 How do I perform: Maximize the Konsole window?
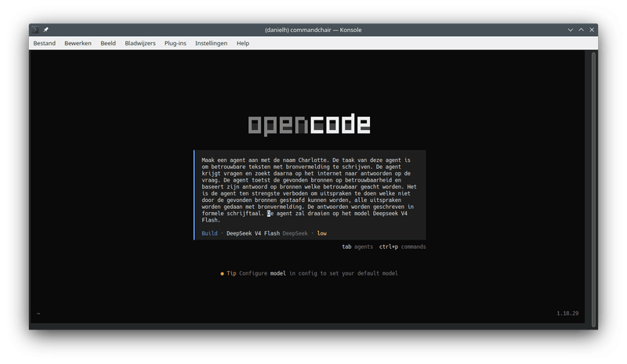[581, 30]
